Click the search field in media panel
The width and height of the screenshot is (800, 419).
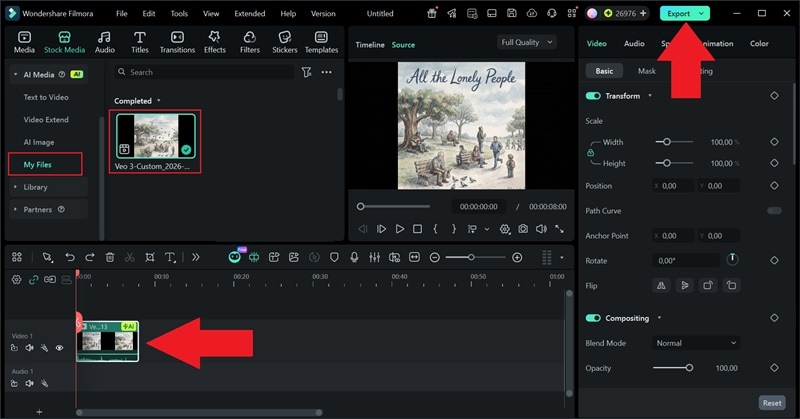pyautogui.click(x=204, y=72)
